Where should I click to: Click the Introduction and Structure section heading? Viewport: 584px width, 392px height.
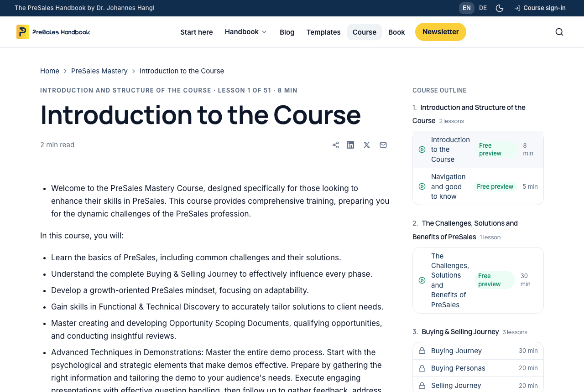469,114
